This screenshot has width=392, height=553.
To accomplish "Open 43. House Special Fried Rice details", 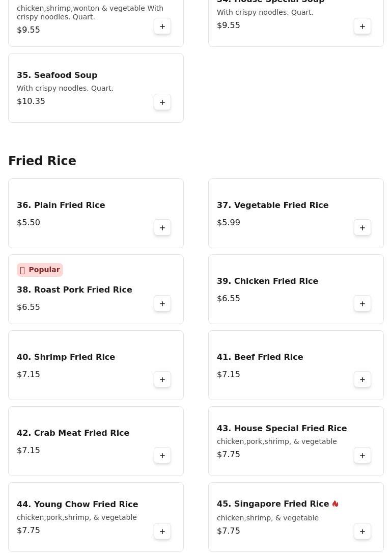I will pyautogui.click(x=282, y=428).
